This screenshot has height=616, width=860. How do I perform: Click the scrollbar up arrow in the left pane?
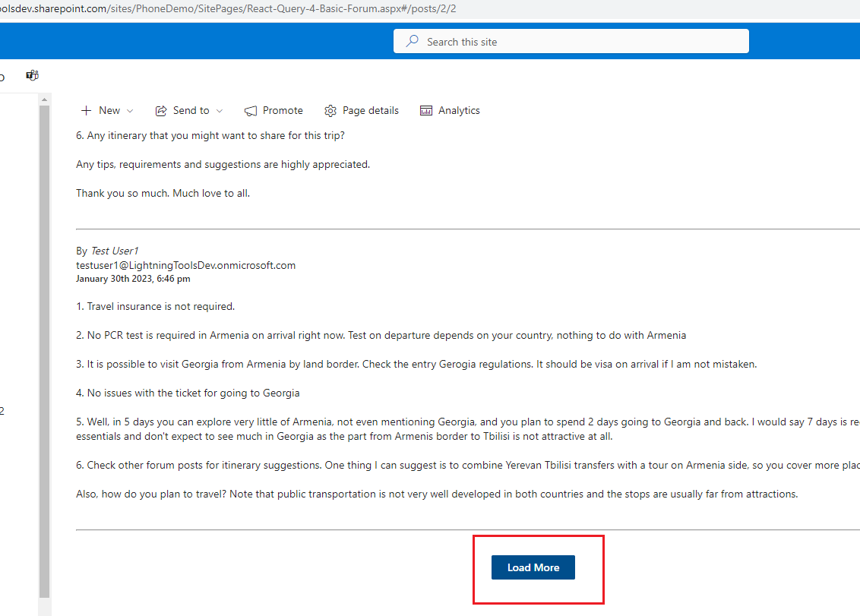(44, 100)
